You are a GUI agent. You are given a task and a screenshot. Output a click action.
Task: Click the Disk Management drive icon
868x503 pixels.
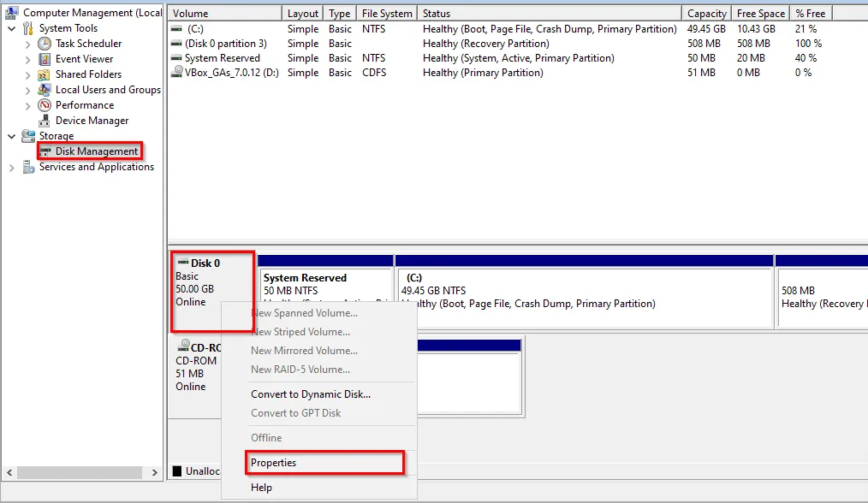click(x=45, y=151)
